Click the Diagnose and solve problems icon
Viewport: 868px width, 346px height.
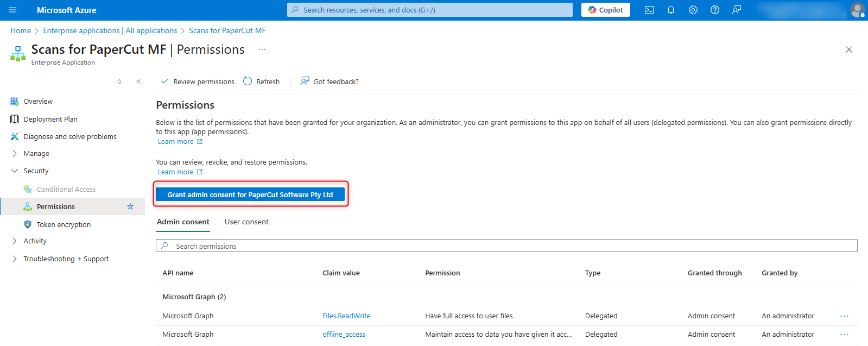15,136
